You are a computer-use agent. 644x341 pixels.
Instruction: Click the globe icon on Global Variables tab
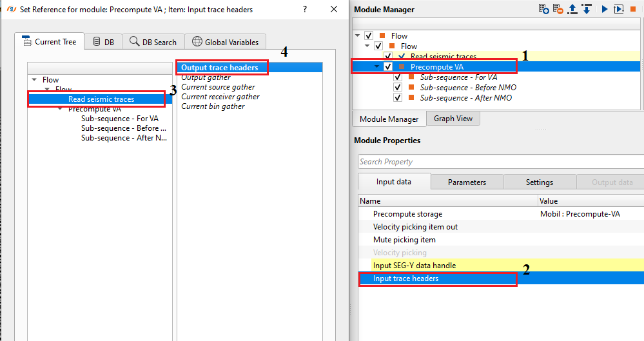[x=197, y=41]
